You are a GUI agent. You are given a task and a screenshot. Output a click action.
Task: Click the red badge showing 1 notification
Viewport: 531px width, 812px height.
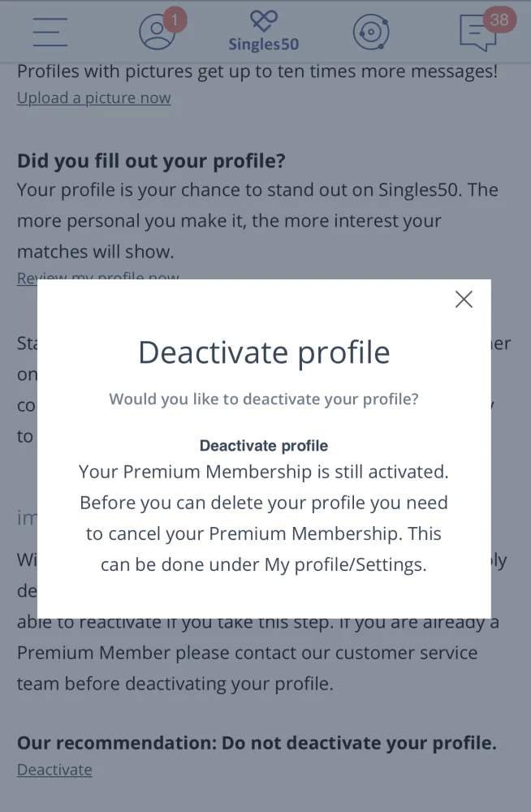174,19
